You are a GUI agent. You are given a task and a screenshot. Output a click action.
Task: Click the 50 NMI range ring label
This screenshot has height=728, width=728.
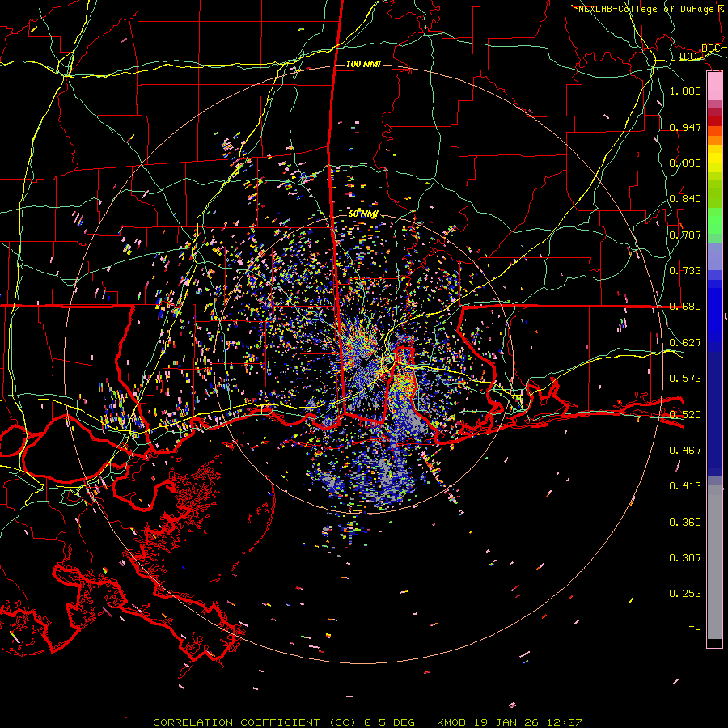[363, 214]
